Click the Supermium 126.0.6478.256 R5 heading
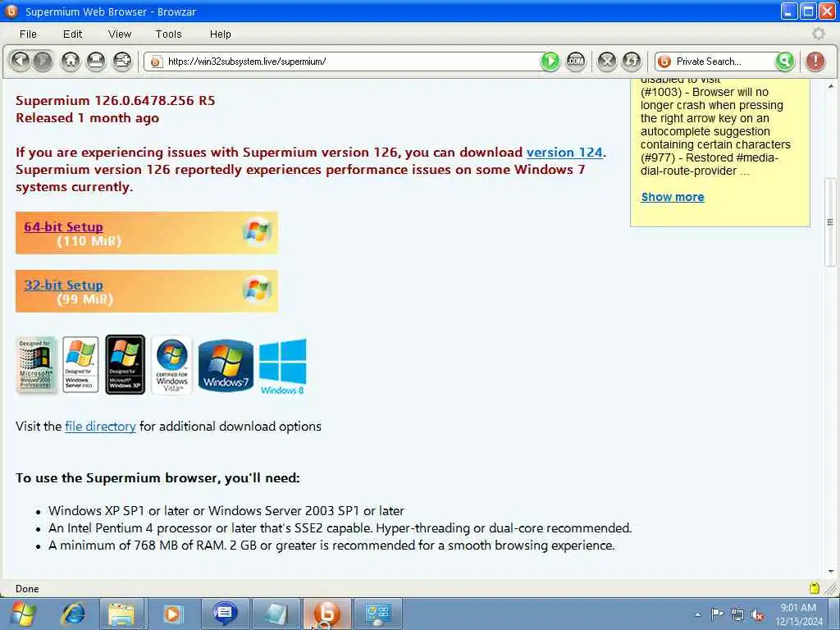Viewport: 840px width, 630px height. pyautogui.click(x=115, y=101)
